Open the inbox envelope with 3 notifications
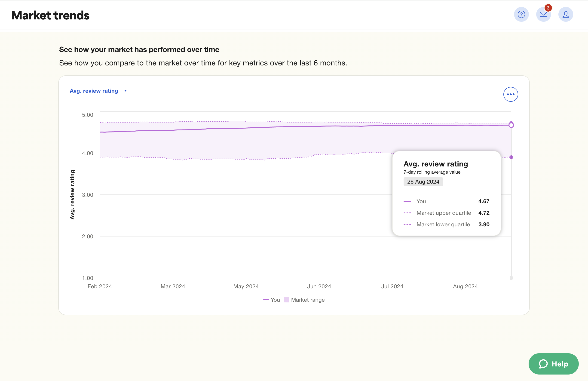The width and height of the screenshot is (588, 381). (543, 14)
